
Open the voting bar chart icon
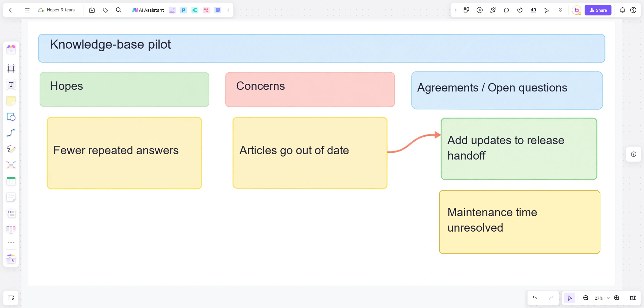pos(533,10)
